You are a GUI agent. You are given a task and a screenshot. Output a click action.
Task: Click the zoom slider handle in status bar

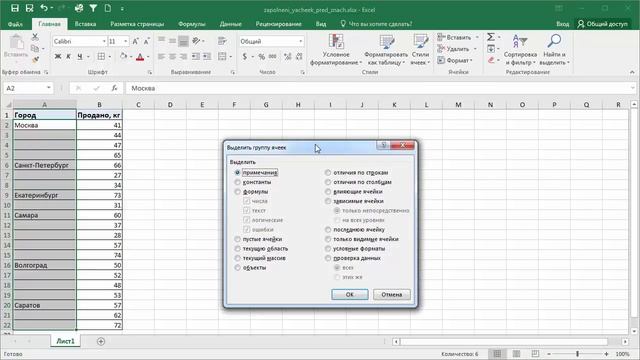(577, 354)
